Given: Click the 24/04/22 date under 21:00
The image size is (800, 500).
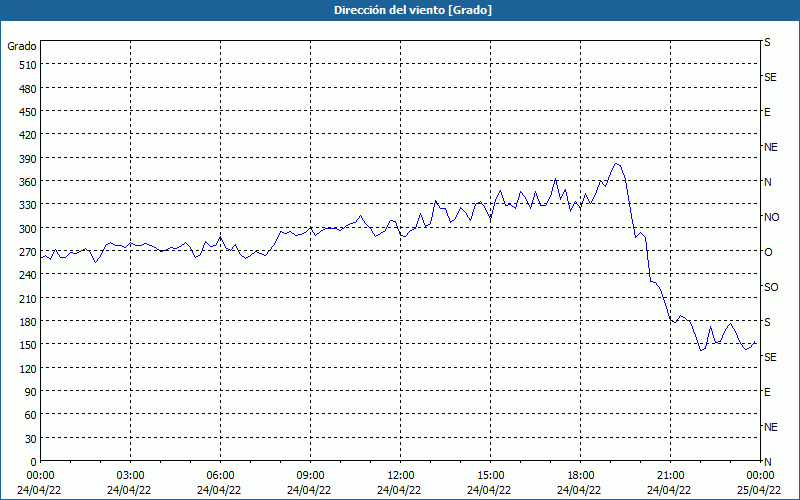Looking at the screenshot, I should coord(669,490).
